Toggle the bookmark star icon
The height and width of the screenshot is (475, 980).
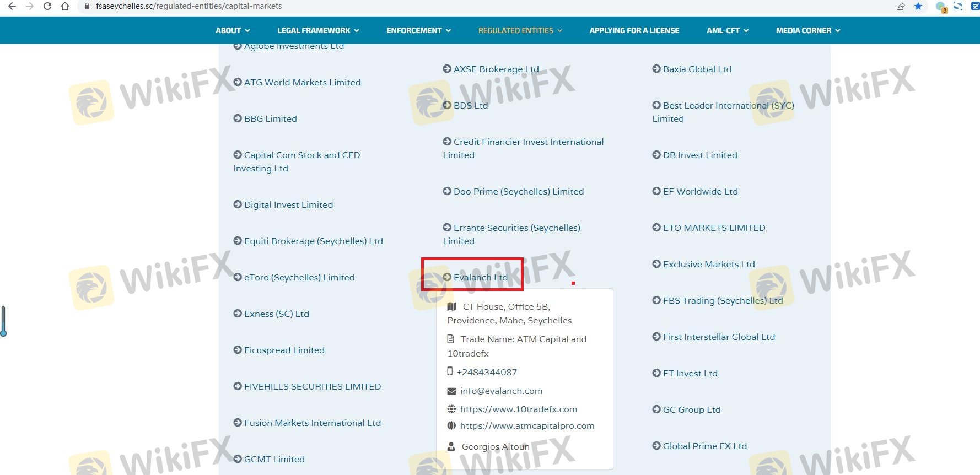tap(918, 6)
